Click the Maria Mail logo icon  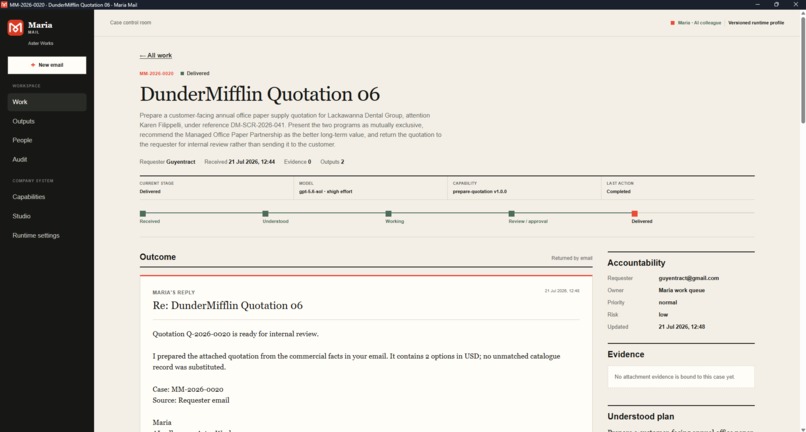(x=15, y=27)
